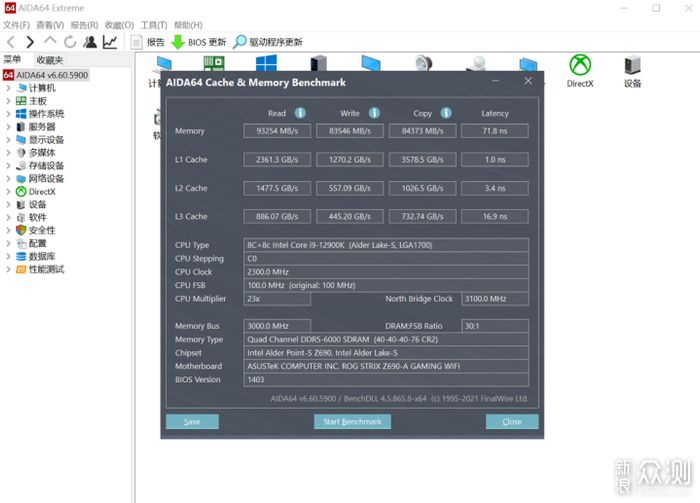This screenshot has height=503, width=700.
Task: Click the Close button in benchmark dialog
Action: (512, 422)
